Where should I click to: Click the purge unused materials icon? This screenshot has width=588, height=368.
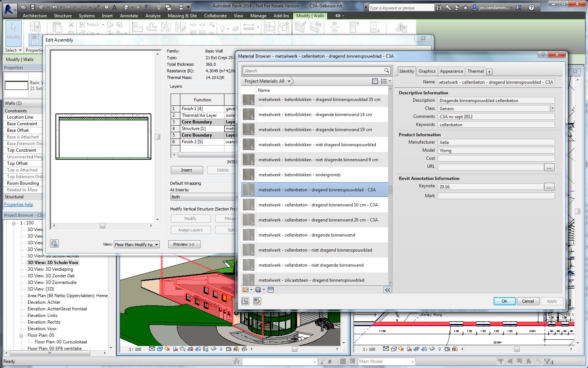245,301
